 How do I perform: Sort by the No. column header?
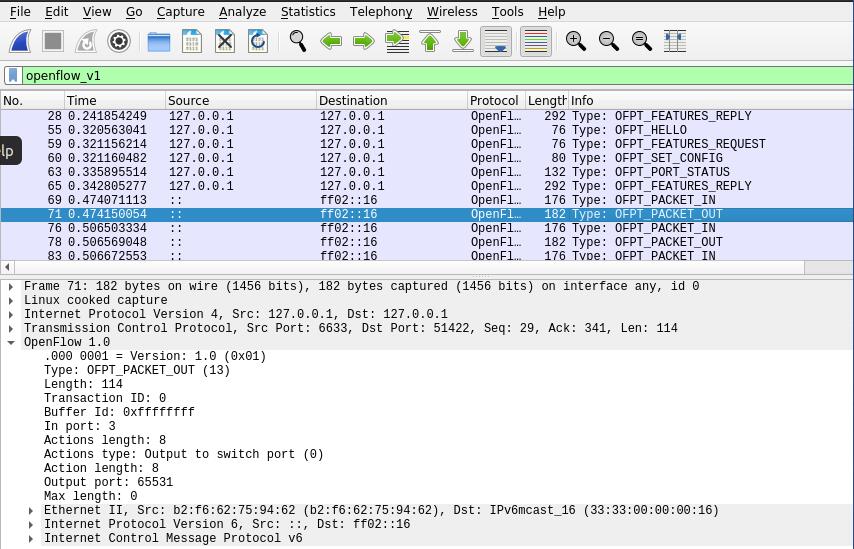coord(32,100)
